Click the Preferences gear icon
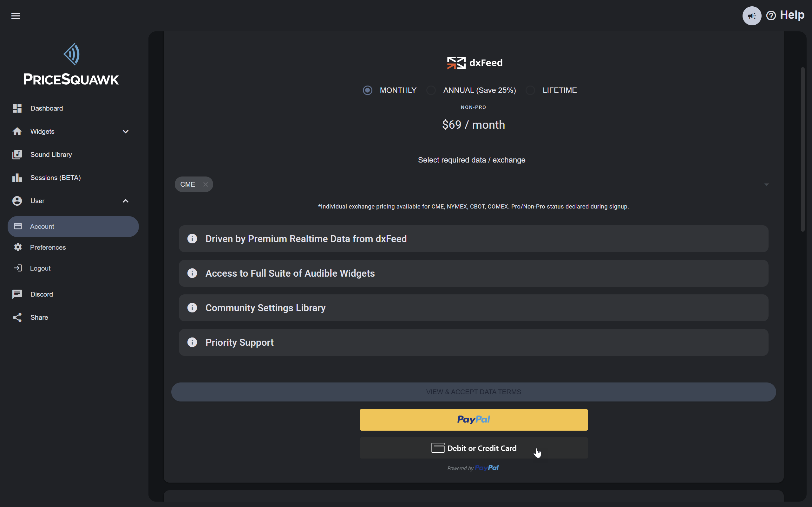812x507 pixels. click(18, 247)
